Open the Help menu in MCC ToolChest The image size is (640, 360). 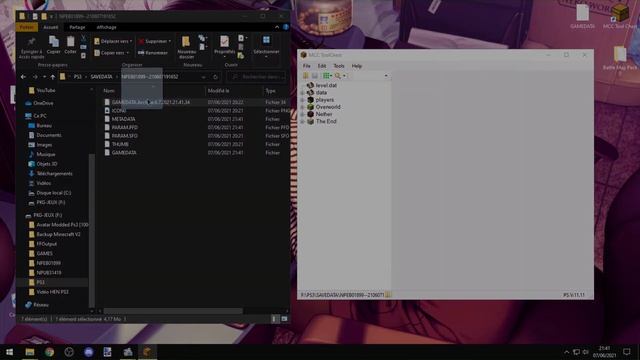point(357,66)
